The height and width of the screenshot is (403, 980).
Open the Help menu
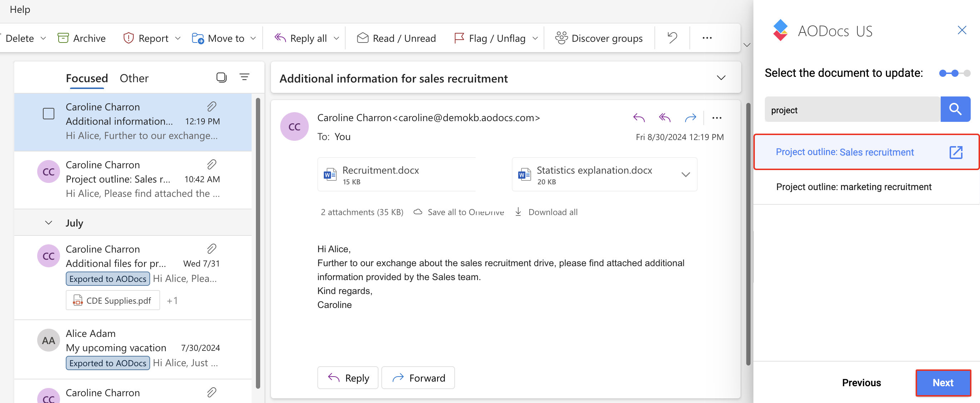click(x=20, y=9)
